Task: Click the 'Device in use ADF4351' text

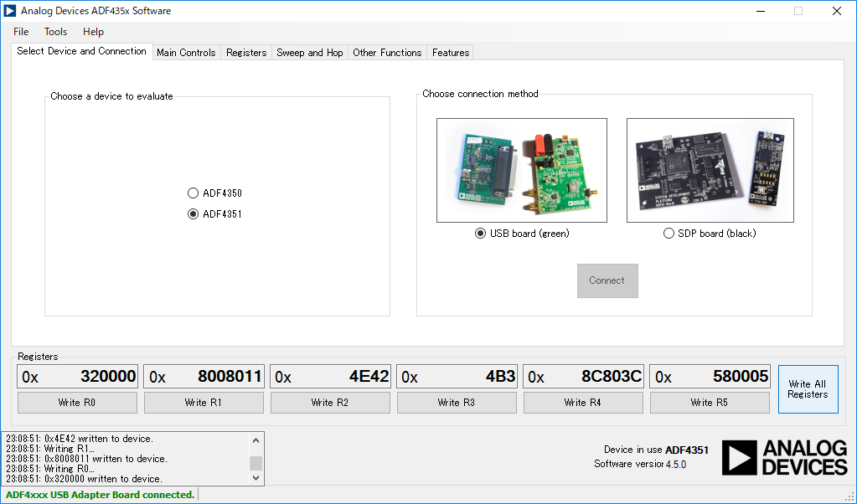Action: [656, 450]
